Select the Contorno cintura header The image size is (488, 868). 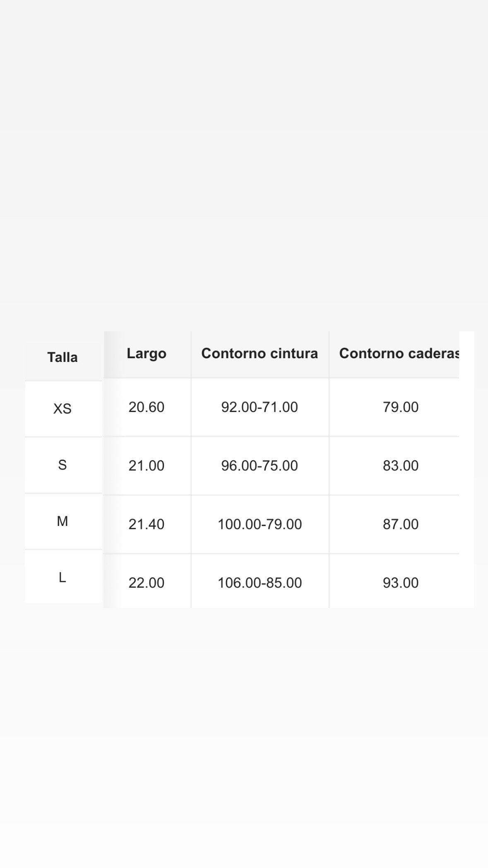point(260,354)
